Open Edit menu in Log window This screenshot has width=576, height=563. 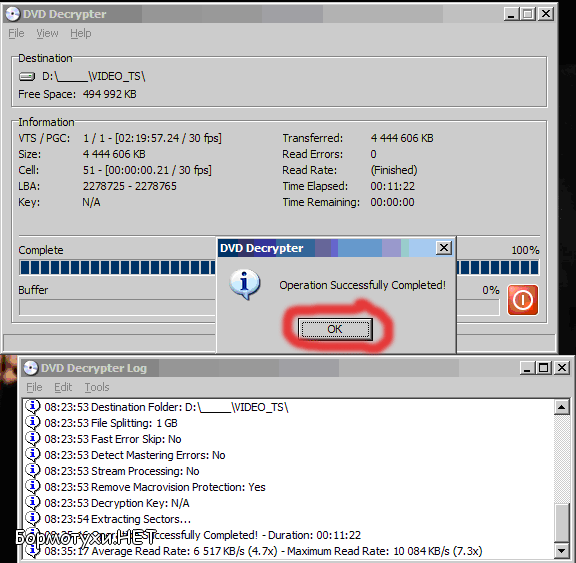[x=63, y=387]
